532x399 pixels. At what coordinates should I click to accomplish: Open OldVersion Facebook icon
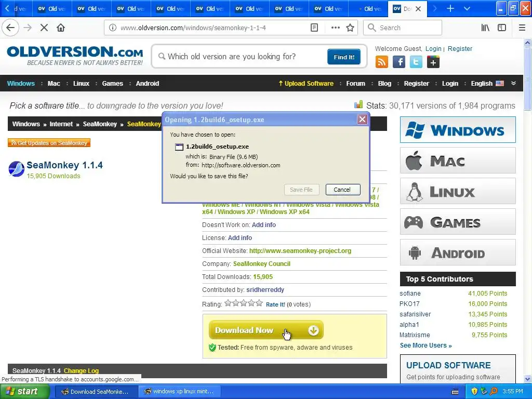399,62
